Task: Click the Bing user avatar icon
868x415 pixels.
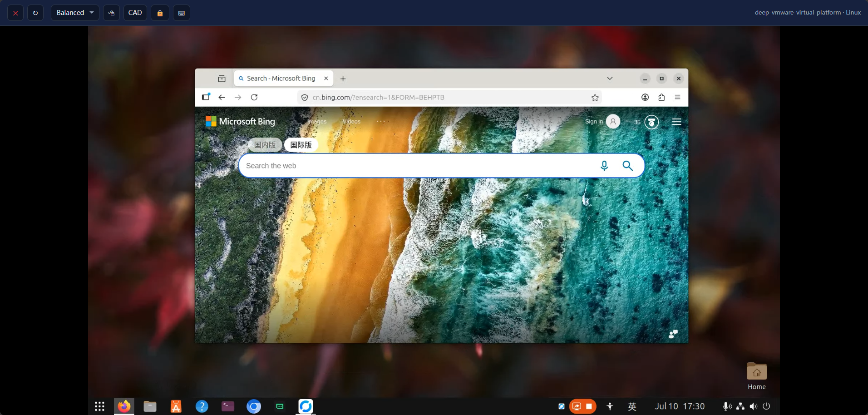Action: point(613,121)
